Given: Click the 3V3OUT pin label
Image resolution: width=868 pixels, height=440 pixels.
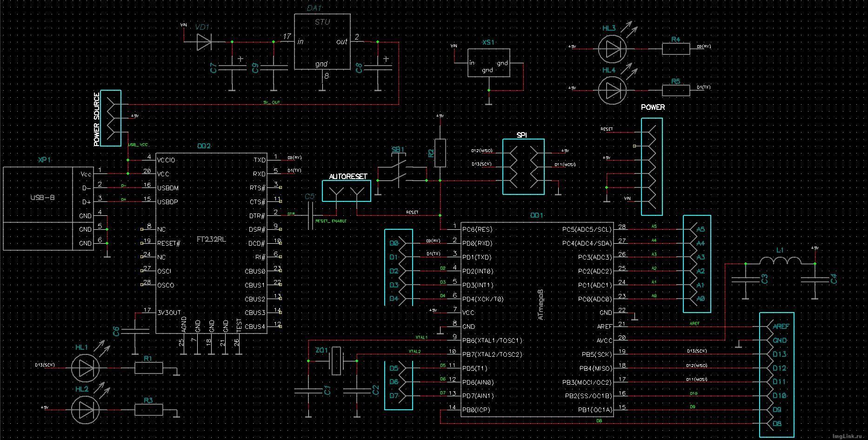Looking at the screenshot, I should pyautogui.click(x=169, y=313).
